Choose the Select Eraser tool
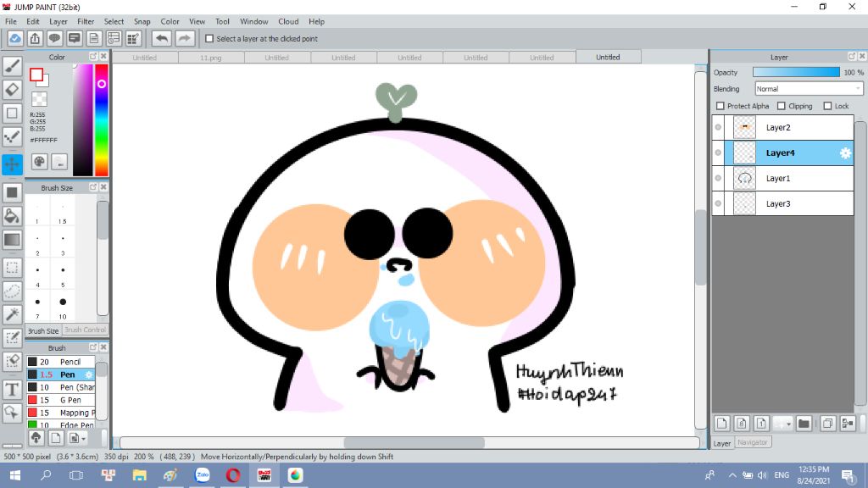 click(12, 361)
